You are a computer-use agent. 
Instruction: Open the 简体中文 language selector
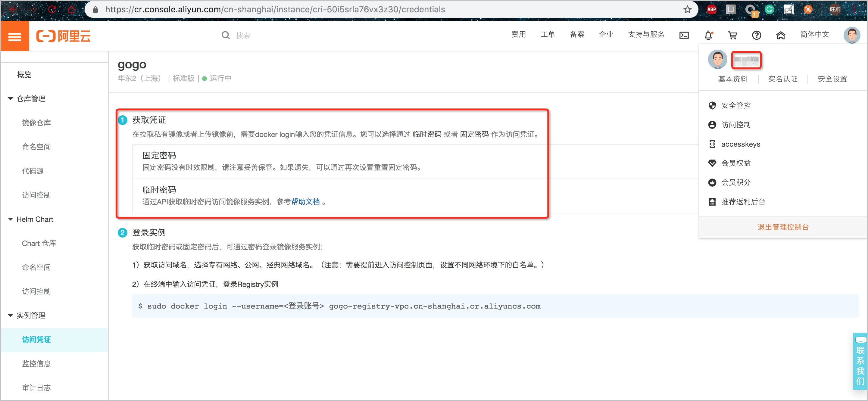pyautogui.click(x=814, y=34)
